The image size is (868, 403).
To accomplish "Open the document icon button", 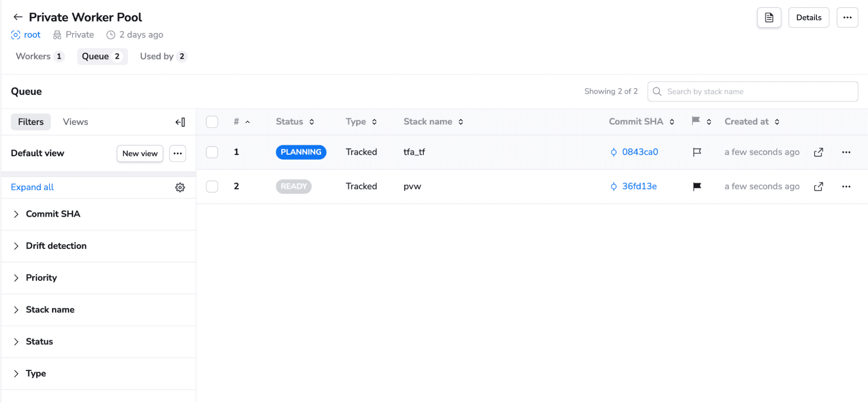I will point(769,18).
